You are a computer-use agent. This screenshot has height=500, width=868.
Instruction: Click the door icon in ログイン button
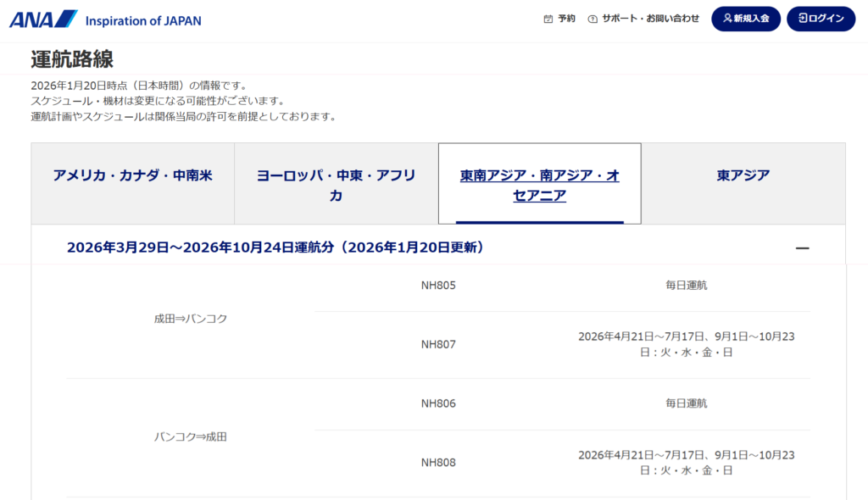tap(802, 19)
